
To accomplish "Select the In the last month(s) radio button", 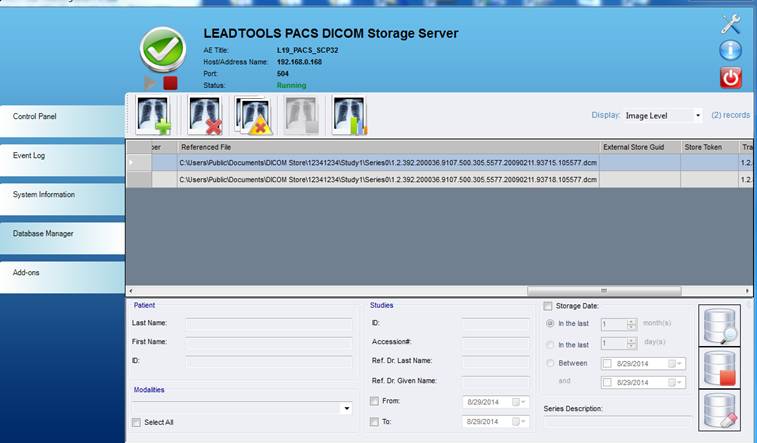I will [550, 323].
